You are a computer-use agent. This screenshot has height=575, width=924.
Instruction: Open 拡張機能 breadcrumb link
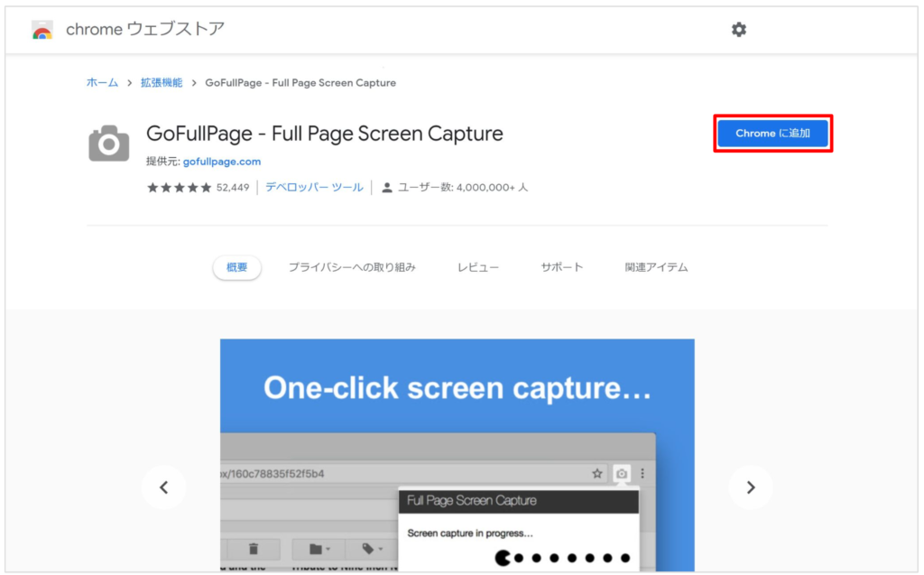pos(162,82)
